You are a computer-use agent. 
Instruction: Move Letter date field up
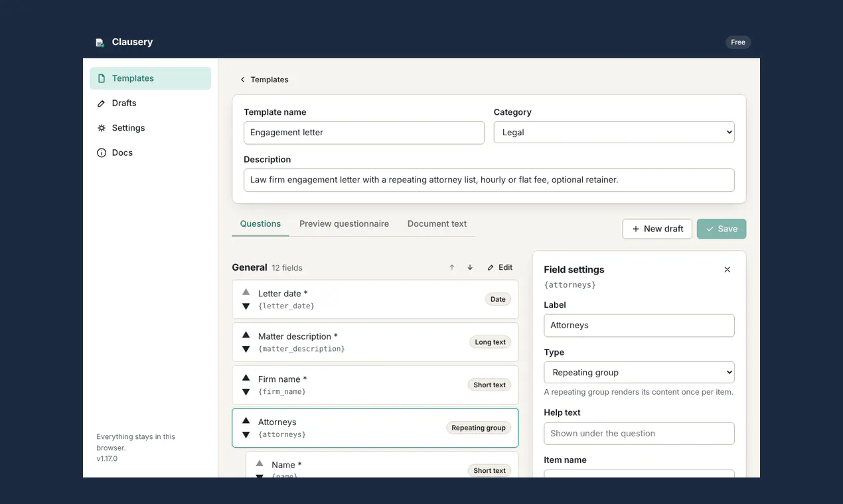pos(246,292)
